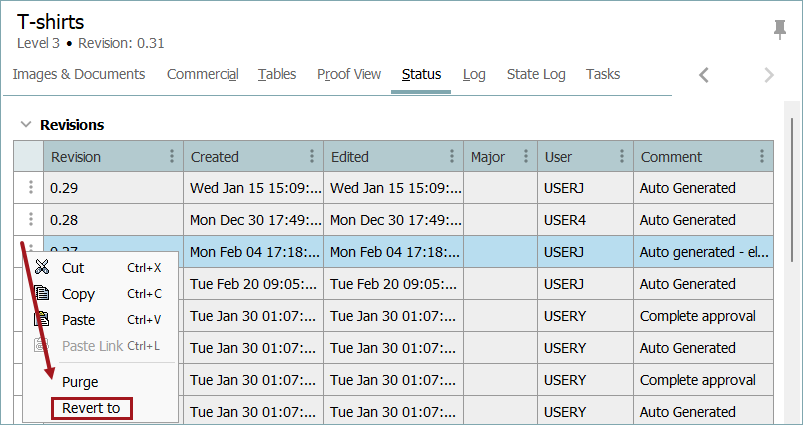This screenshot has width=803, height=425.
Task: Open Revision column options menu
Action: (x=172, y=157)
